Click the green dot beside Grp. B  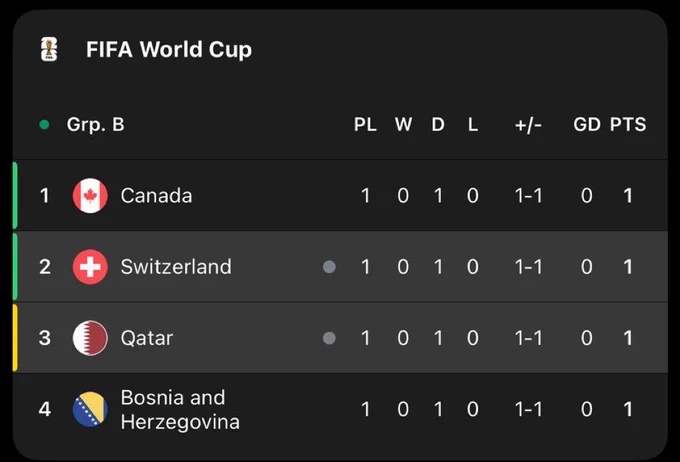(x=44, y=125)
